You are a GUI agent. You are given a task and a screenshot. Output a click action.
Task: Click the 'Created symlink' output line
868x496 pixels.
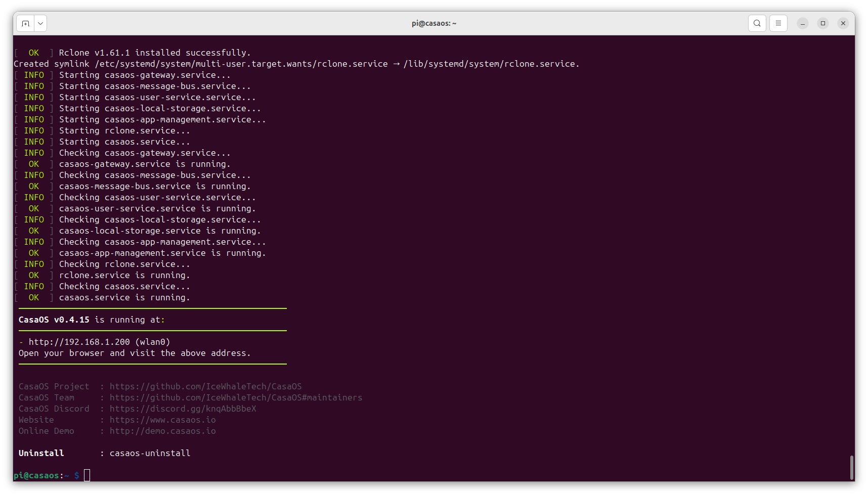point(296,64)
